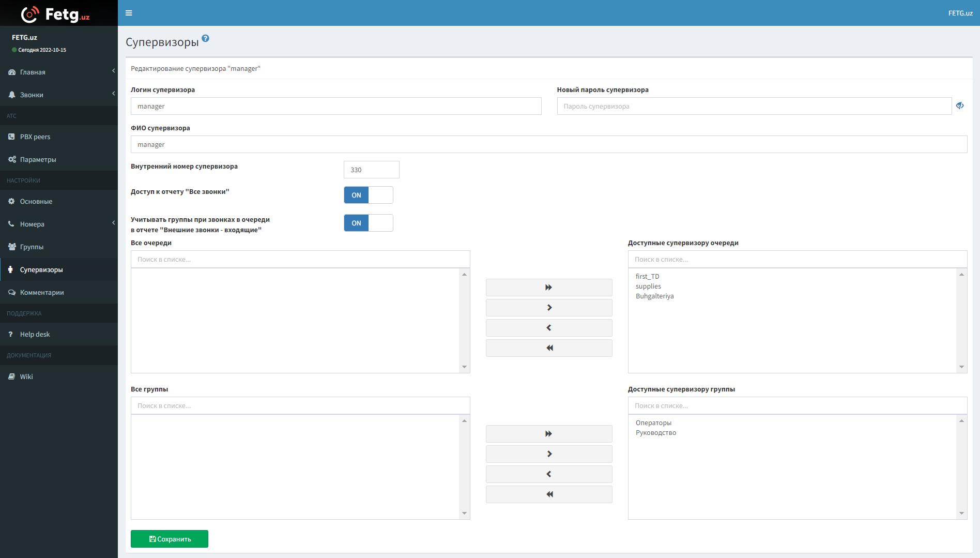Click the Fetg.uz logo
The height and width of the screenshot is (558, 980).
coord(55,14)
